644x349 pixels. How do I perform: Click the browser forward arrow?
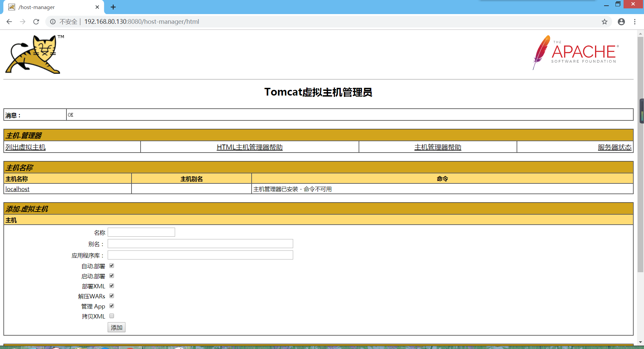[x=22, y=22]
